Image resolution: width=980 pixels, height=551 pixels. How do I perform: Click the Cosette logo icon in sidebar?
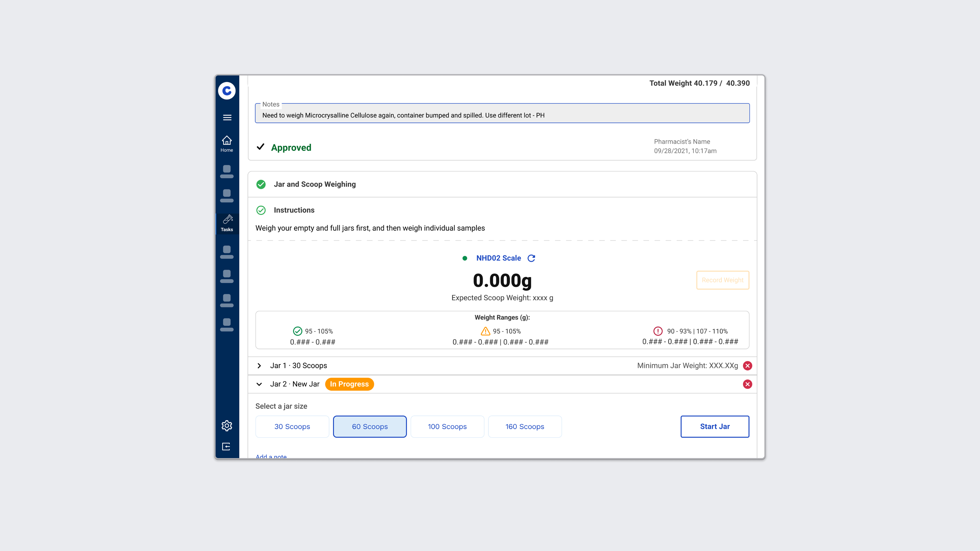coord(227,90)
